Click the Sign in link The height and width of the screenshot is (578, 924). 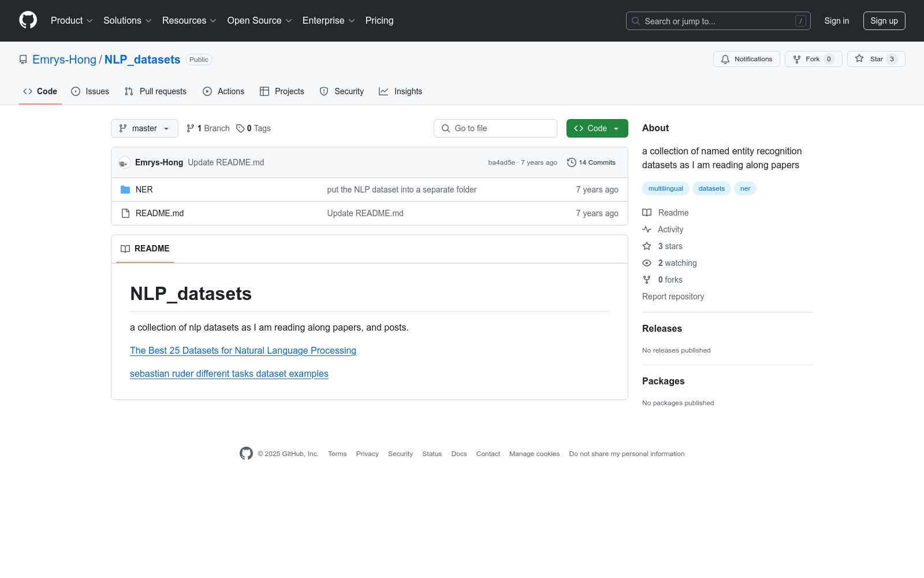coord(837,21)
